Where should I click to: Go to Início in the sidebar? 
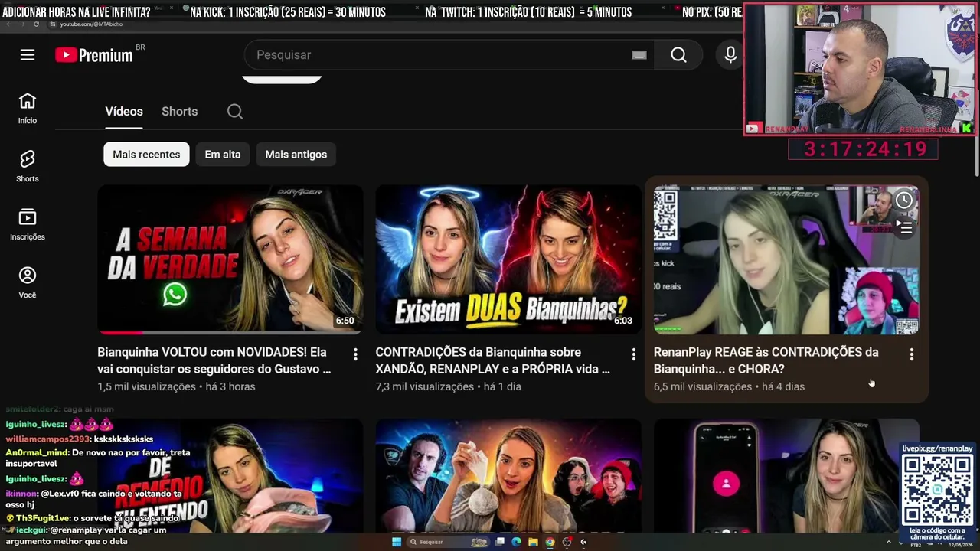pyautogui.click(x=28, y=109)
